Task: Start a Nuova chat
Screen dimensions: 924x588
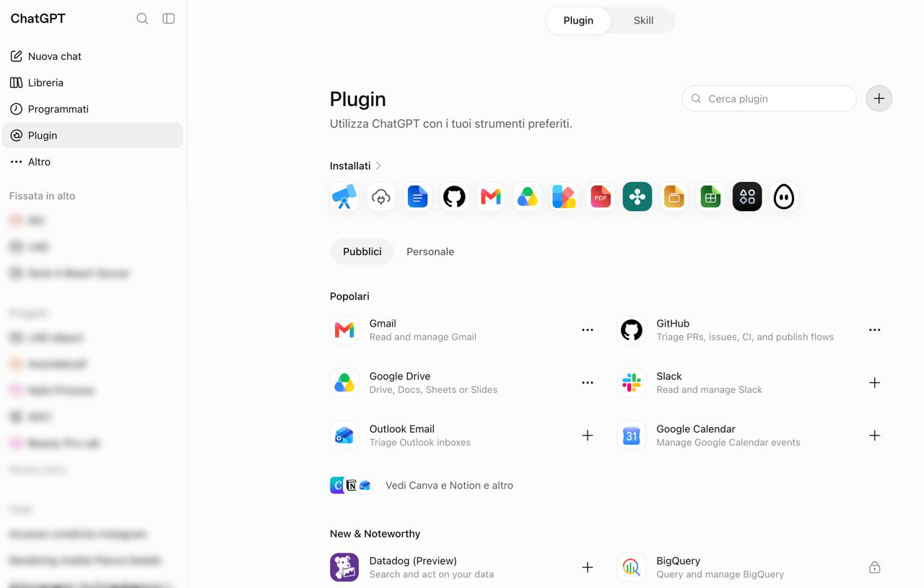Action: pyautogui.click(x=92, y=56)
